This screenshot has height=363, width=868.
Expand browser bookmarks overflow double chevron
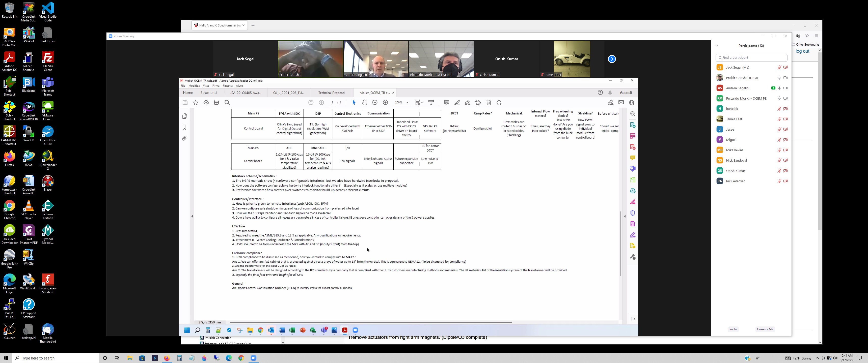click(807, 36)
